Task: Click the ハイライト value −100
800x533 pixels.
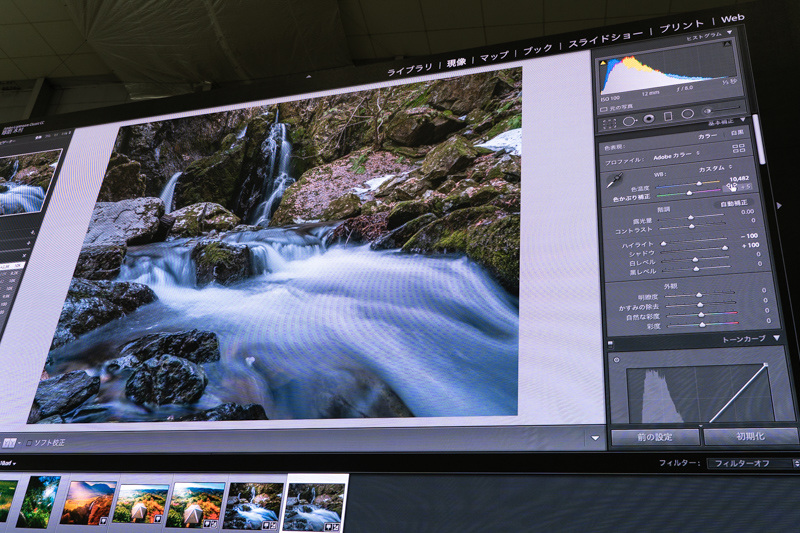Action: (x=749, y=236)
